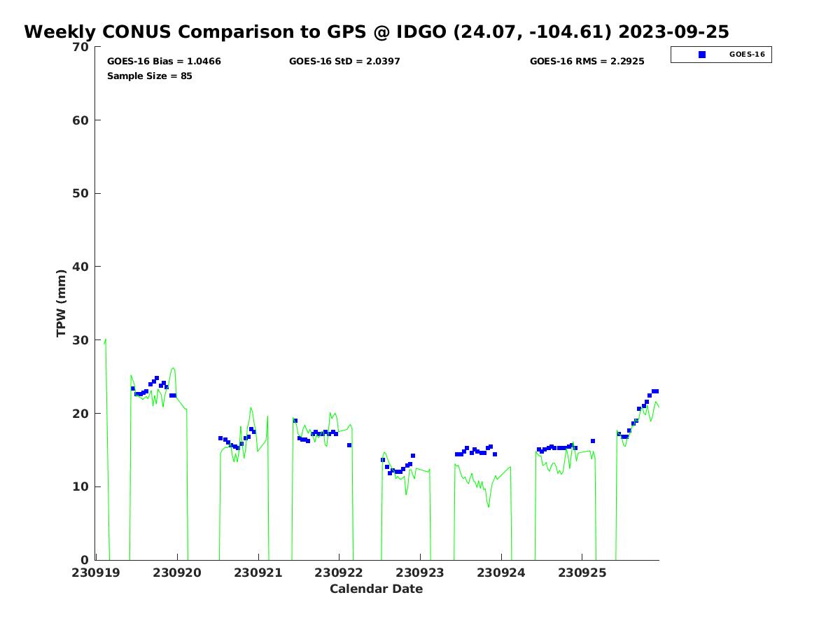
Task: Click the 230923 date tick label
Action: click(x=420, y=573)
